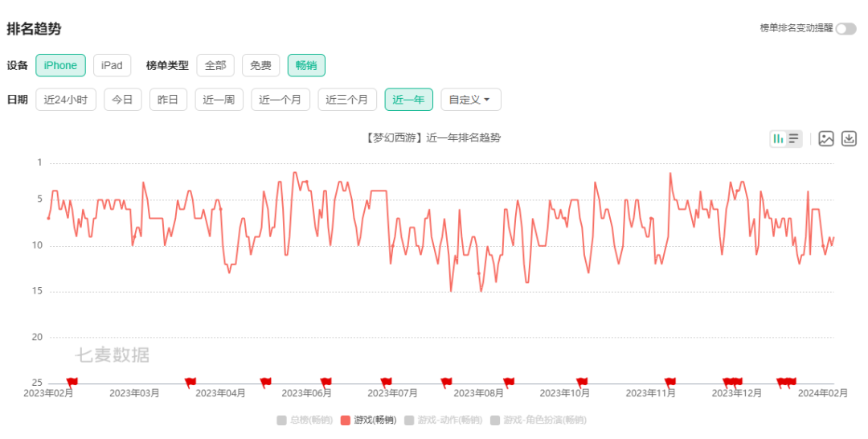The height and width of the screenshot is (439, 868).
Task: Toggle 榜单排名变动提醒 switch
Action: tap(845, 29)
